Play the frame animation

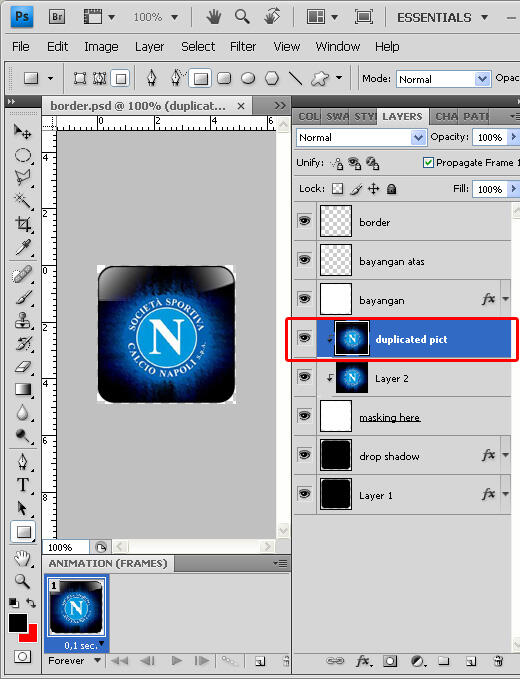click(176, 661)
